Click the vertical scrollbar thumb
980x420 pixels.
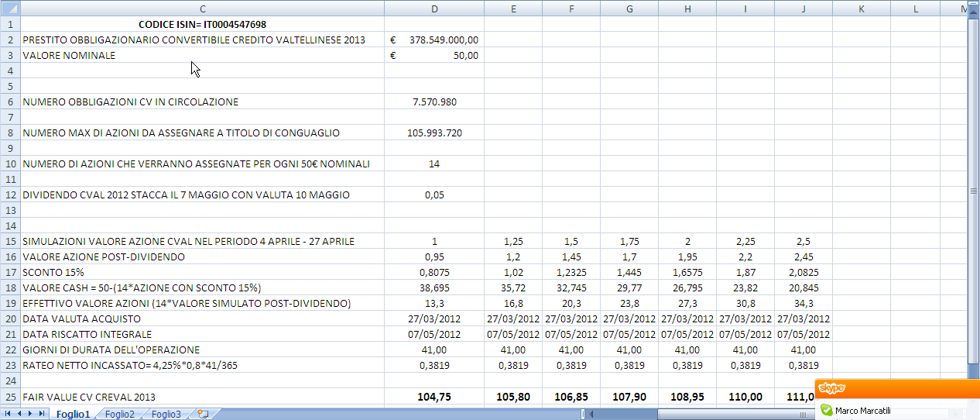tap(974, 191)
